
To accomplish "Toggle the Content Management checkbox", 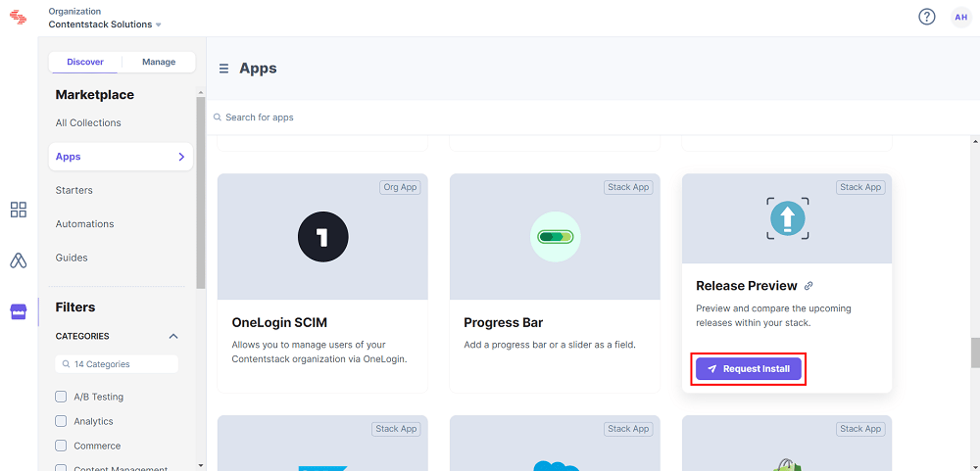I will (x=61, y=468).
